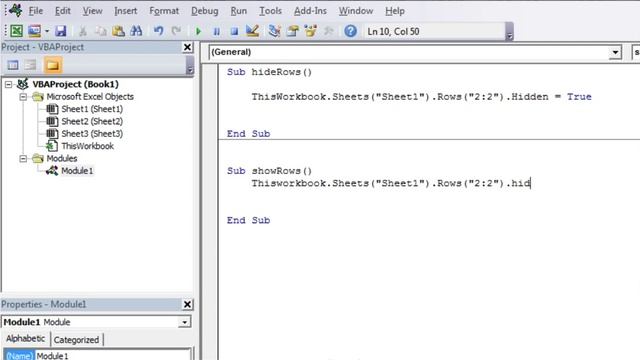The height and width of the screenshot is (360, 640).
Task: Select ThisWorkbook in project tree
Action: (87, 146)
